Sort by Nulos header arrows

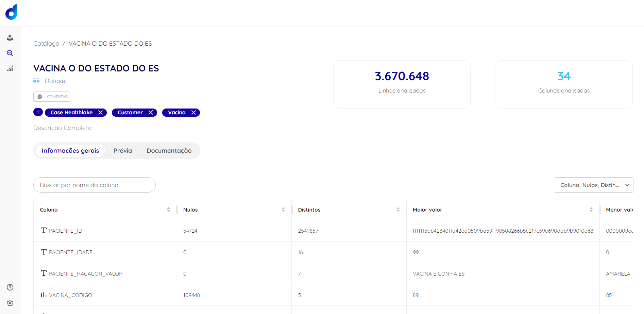pos(283,210)
